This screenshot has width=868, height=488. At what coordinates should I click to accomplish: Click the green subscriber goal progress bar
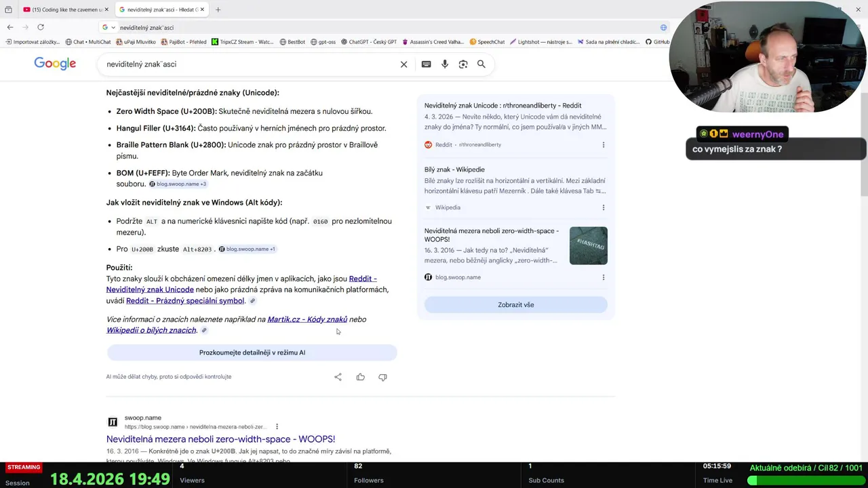[x=805, y=480]
